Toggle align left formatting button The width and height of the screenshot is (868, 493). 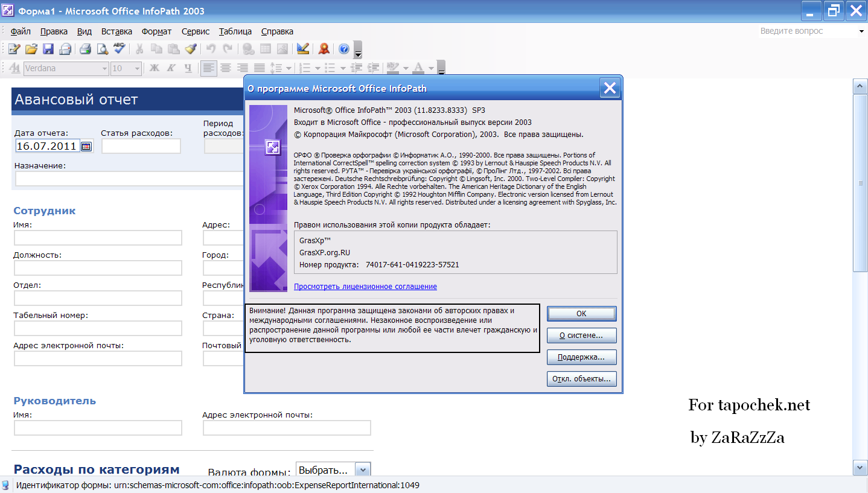point(209,68)
